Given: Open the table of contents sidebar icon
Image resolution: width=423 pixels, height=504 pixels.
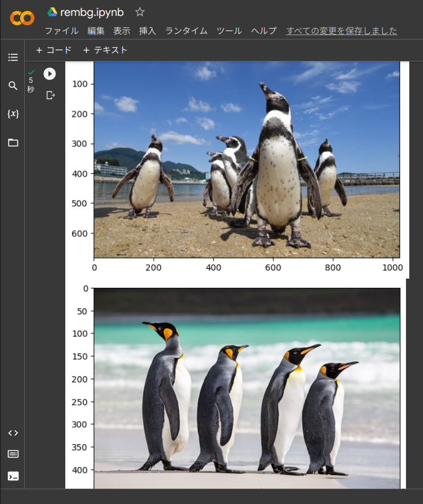Looking at the screenshot, I should tap(13, 57).
